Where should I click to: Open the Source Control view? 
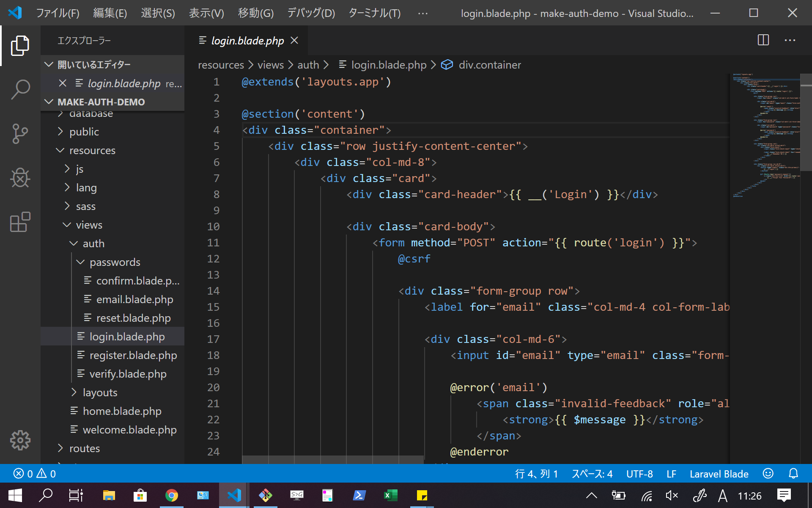[20, 134]
